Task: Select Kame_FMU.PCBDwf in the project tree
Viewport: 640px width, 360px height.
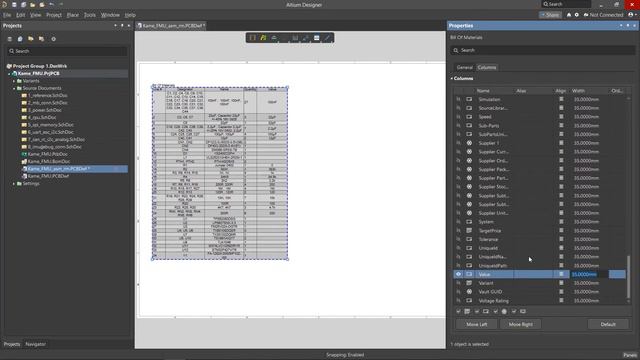Action: point(48,176)
